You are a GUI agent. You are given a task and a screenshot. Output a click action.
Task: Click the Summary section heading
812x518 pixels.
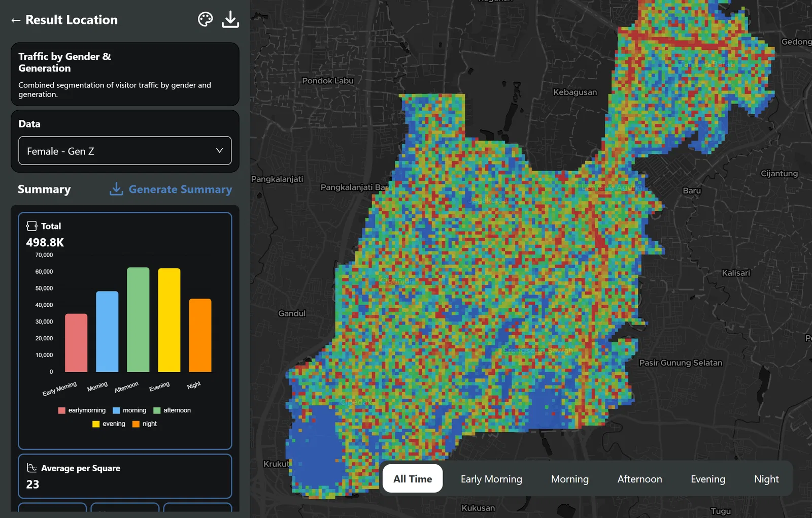(x=44, y=189)
